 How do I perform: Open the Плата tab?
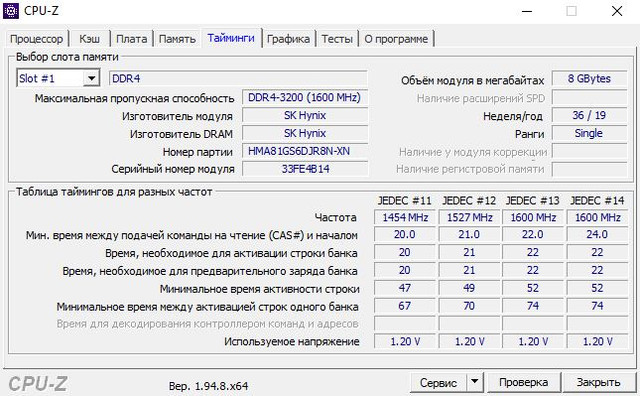(x=131, y=39)
